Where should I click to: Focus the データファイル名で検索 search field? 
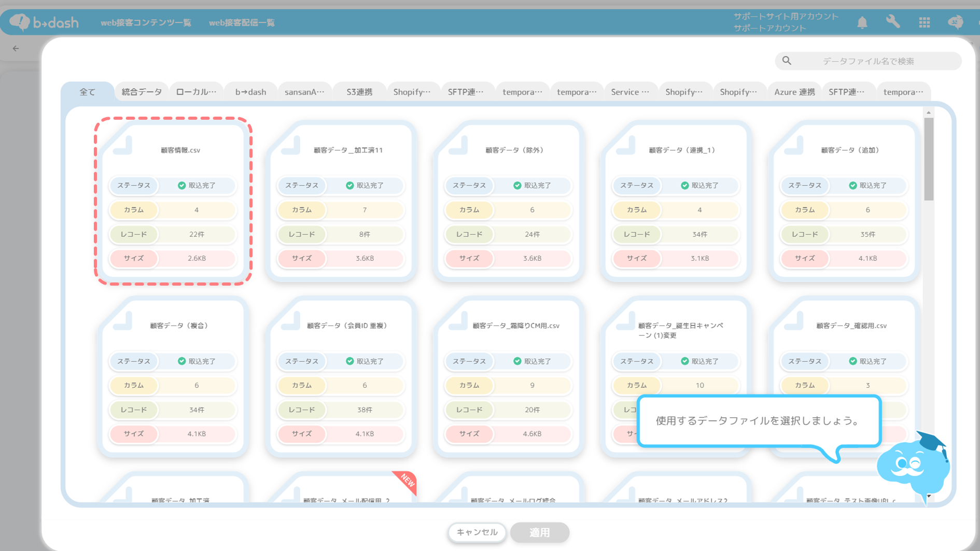pos(869,61)
